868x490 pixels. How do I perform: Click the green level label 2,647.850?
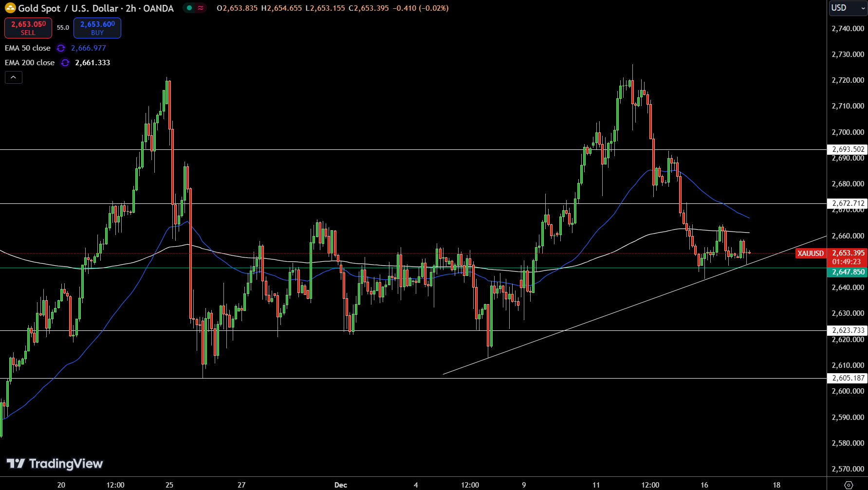click(848, 272)
